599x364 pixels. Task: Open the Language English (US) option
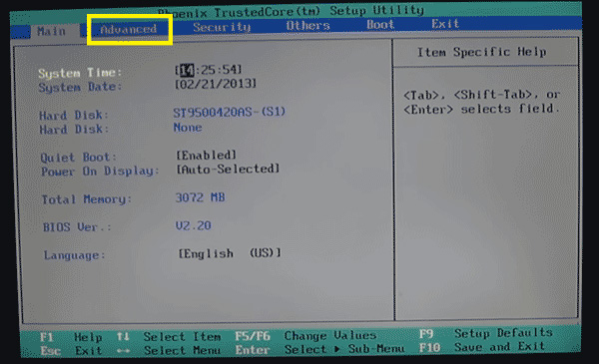click(230, 253)
